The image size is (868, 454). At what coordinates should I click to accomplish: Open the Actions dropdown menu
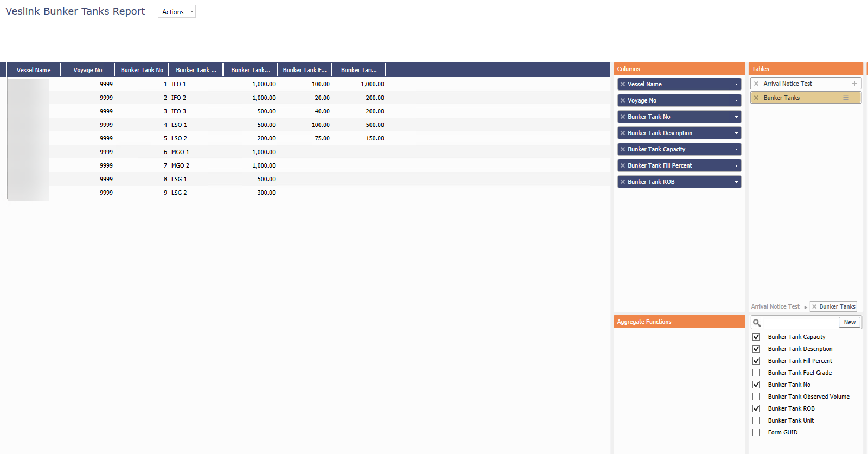pyautogui.click(x=176, y=12)
